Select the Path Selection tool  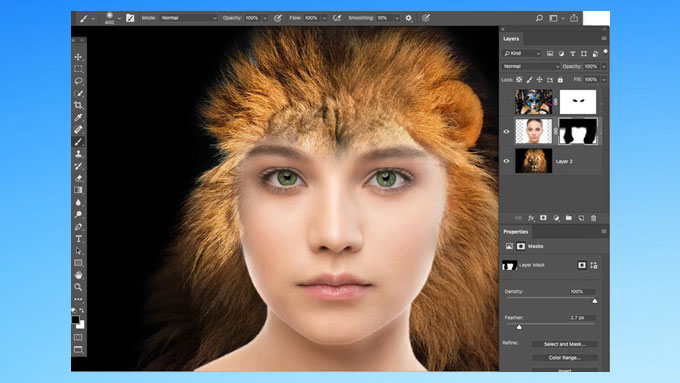click(78, 251)
